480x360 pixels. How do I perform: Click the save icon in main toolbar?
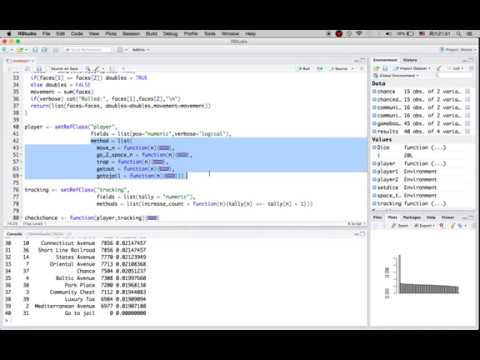coord(35,50)
